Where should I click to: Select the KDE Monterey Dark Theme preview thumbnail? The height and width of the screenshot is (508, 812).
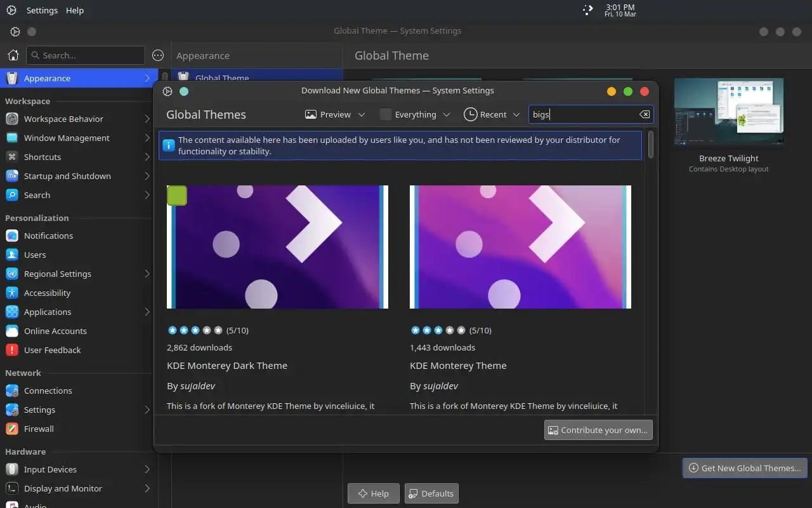pyautogui.click(x=277, y=247)
